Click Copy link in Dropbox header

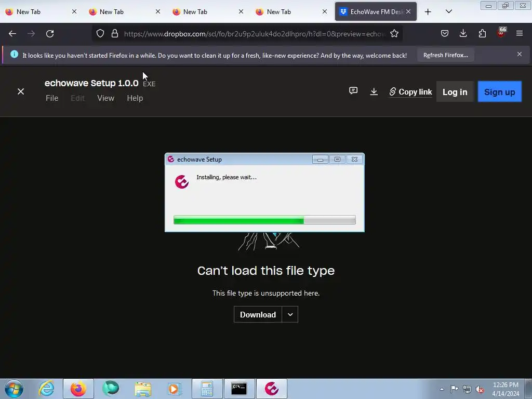click(410, 92)
